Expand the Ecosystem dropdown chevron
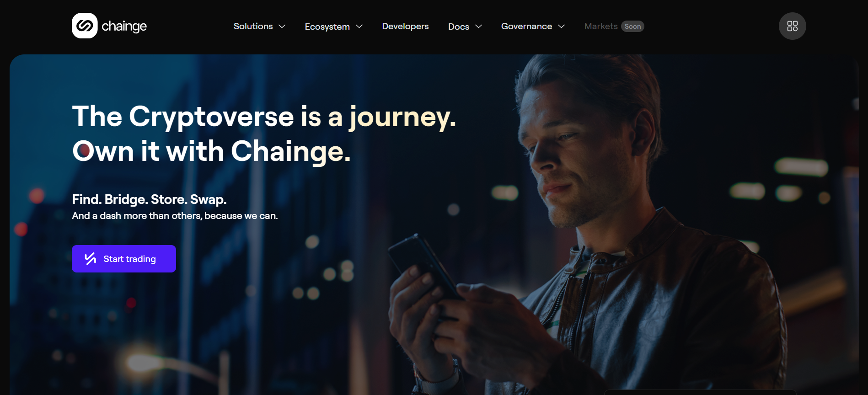 359,27
